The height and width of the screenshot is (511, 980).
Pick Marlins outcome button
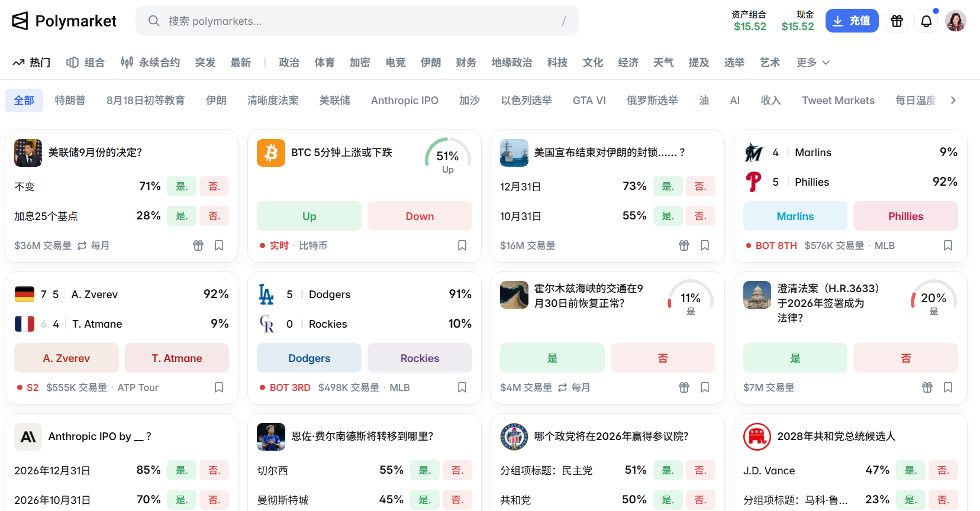(795, 216)
